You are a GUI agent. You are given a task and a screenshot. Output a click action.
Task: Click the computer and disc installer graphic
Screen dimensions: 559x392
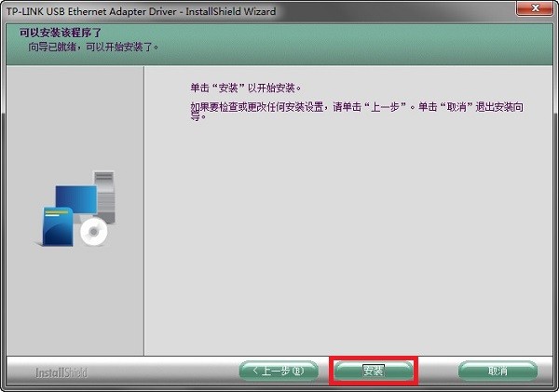pyautogui.click(x=76, y=210)
